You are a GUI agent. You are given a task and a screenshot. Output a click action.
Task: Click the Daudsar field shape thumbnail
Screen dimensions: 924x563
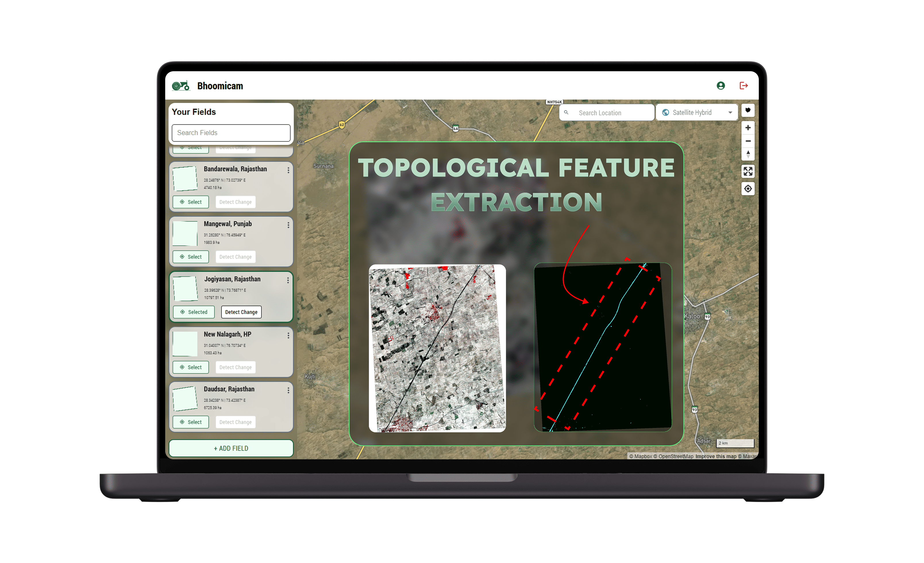click(x=185, y=399)
